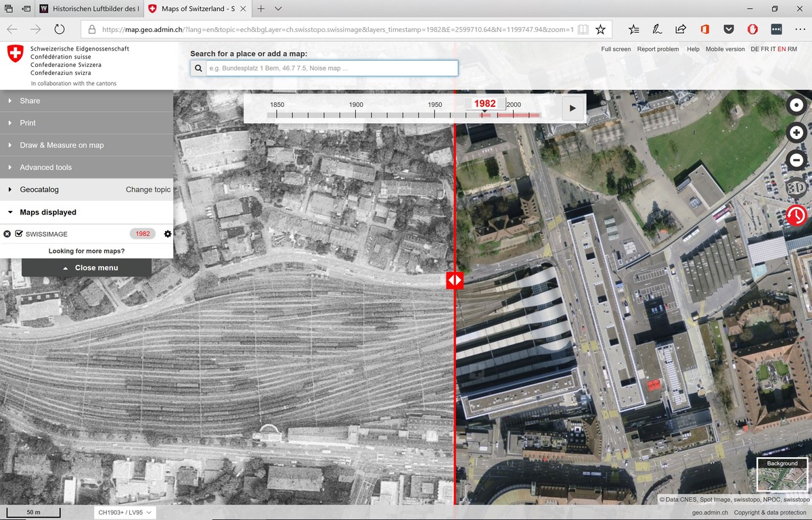The height and width of the screenshot is (520, 812).
Task: Open SWISSIMAGE layer settings gear
Action: point(168,234)
